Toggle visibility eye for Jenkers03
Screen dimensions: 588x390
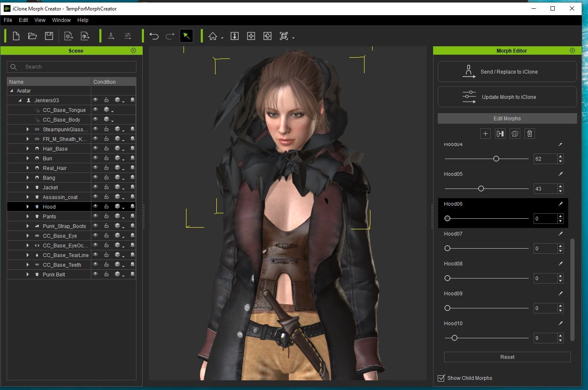coord(96,100)
